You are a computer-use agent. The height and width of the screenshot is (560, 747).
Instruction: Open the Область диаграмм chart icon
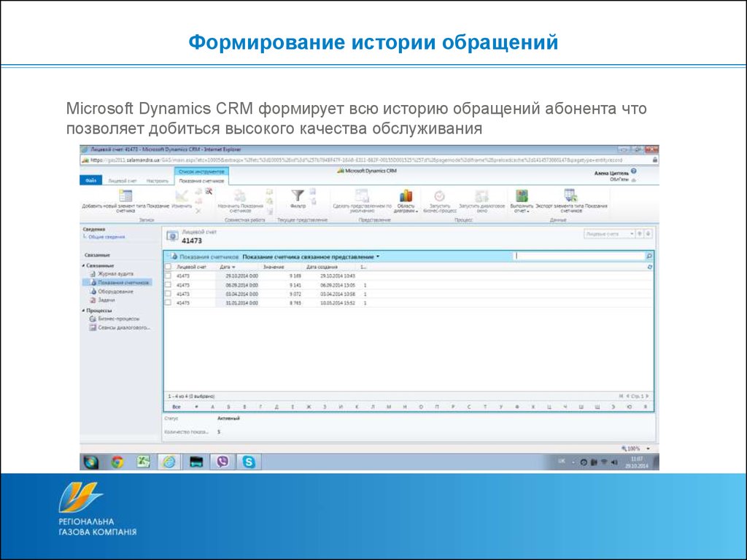pyautogui.click(x=406, y=195)
